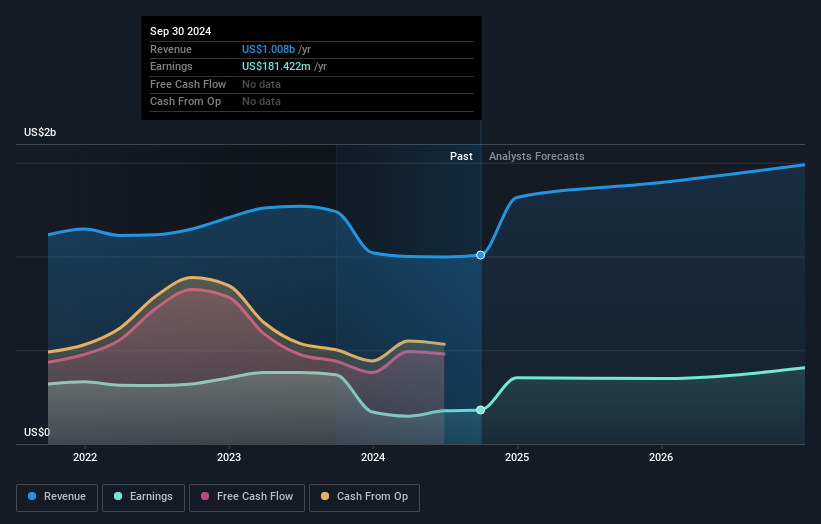Click the tooltip 'Free Cash Flow' row label

point(188,84)
